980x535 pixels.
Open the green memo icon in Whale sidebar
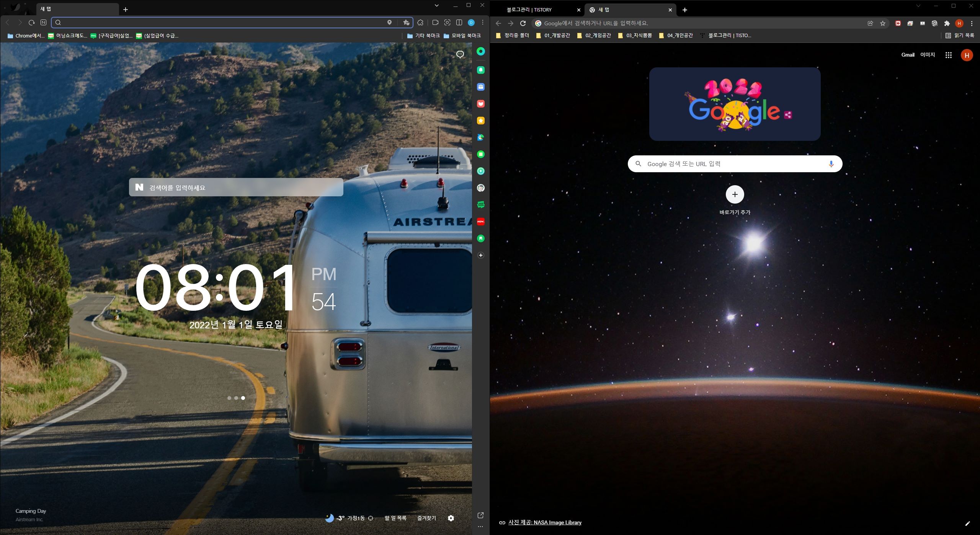point(481,154)
